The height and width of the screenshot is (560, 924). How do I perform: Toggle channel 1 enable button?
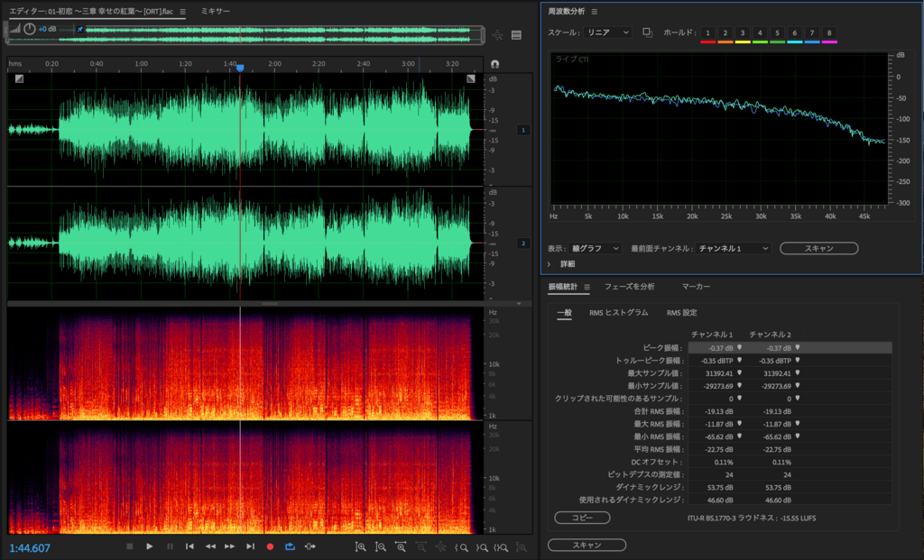point(522,130)
